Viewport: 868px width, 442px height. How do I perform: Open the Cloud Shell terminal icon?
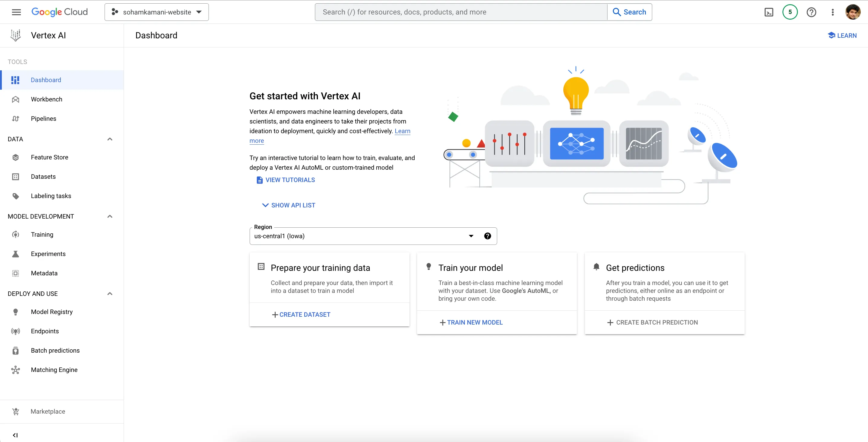point(769,12)
